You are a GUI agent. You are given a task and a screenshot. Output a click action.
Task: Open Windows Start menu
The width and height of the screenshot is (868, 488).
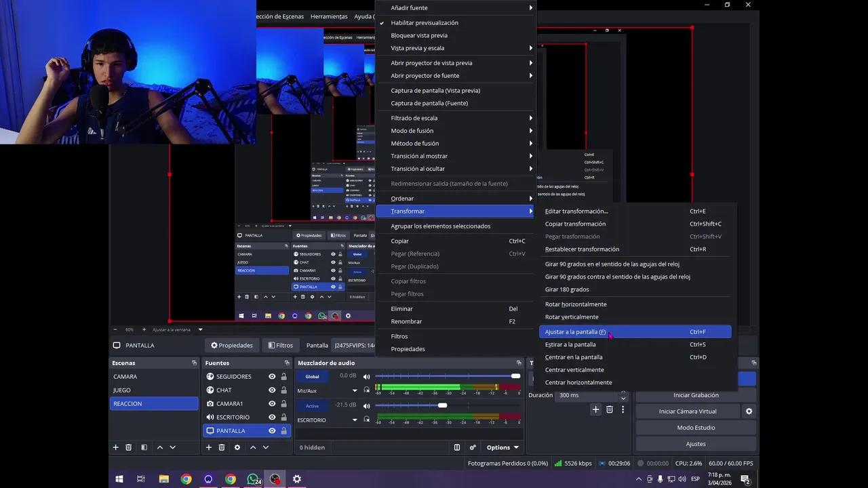pos(119,479)
